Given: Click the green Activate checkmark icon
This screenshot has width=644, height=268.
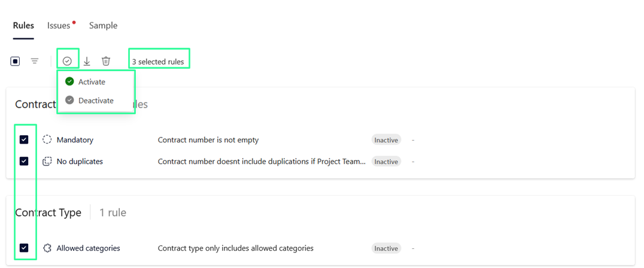Looking at the screenshot, I should (69, 82).
